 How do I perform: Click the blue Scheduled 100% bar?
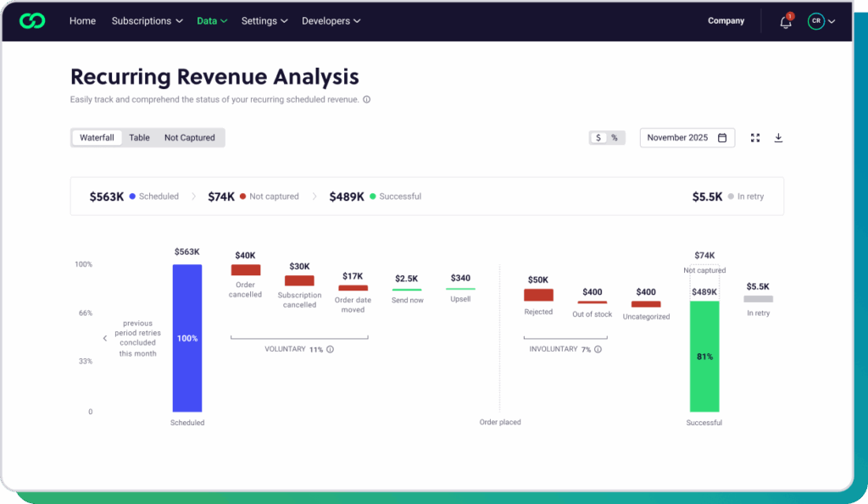(x=187, y=338)
